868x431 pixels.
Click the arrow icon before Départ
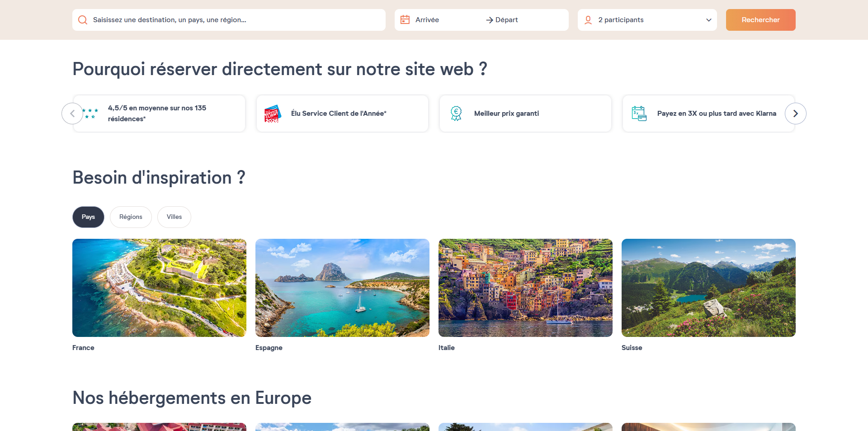489,20
